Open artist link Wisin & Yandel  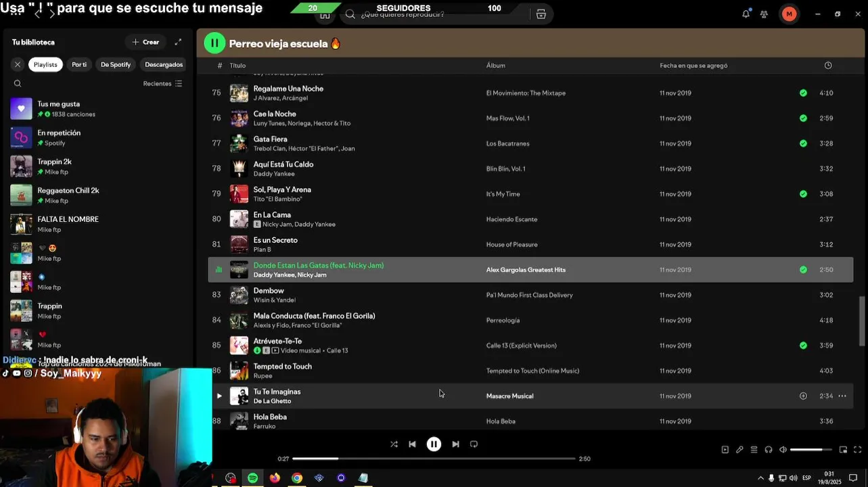(x=274, y=300)
